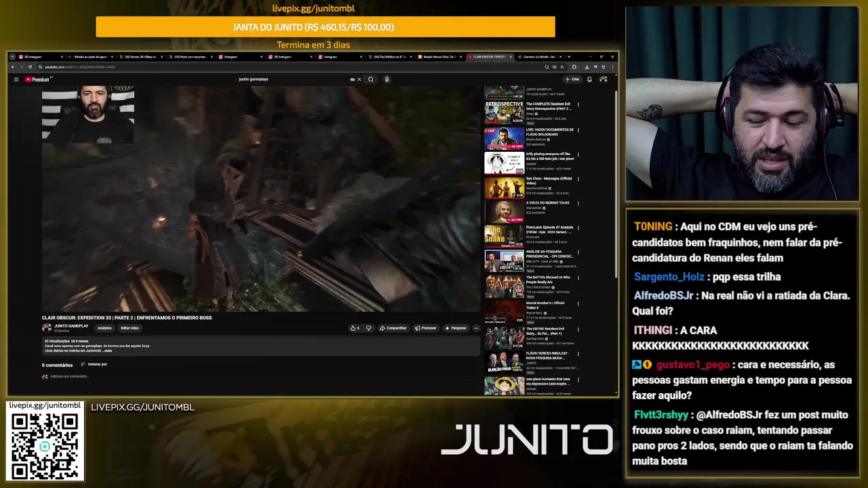Click the 'Editar vídeo' button
Viewport: 868px width, 488px height.
tap(130, 328)
